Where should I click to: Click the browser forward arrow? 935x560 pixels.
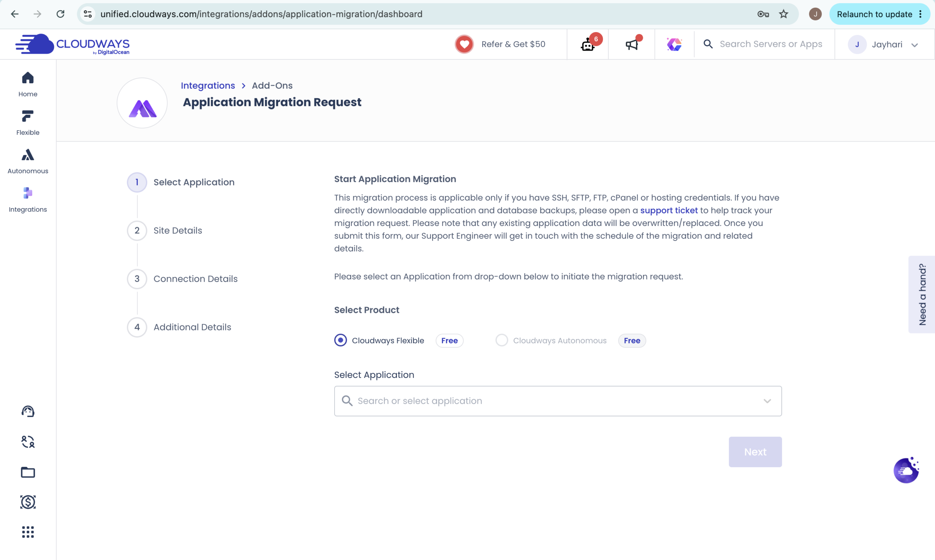pyautogui.click(x=37, y=14)
